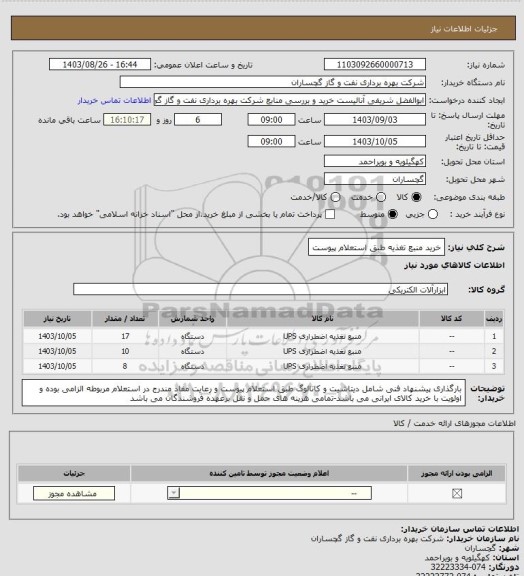The height and width of the screenshot is (576, 524).
Task: Select the کالا/خدمت radio button
Action: [335, 197]
